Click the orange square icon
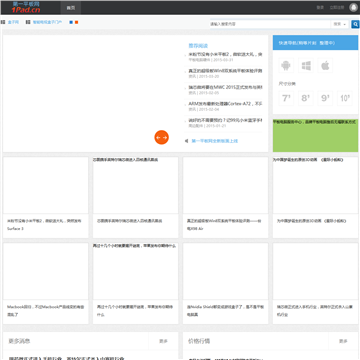 [x=77, y=22]
